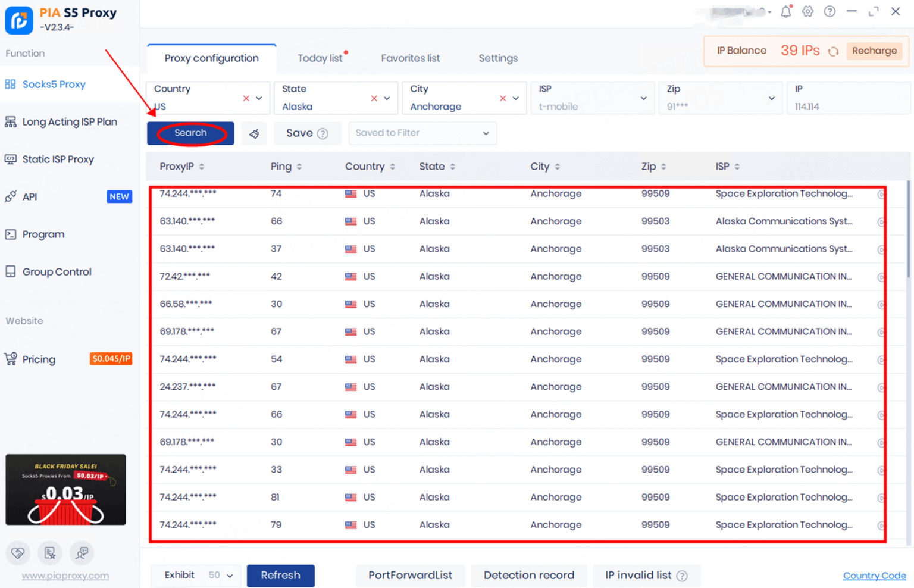The image size is (914, 588).
Task: Open the www.piaproxy.com link
Action: click(65, 576)
